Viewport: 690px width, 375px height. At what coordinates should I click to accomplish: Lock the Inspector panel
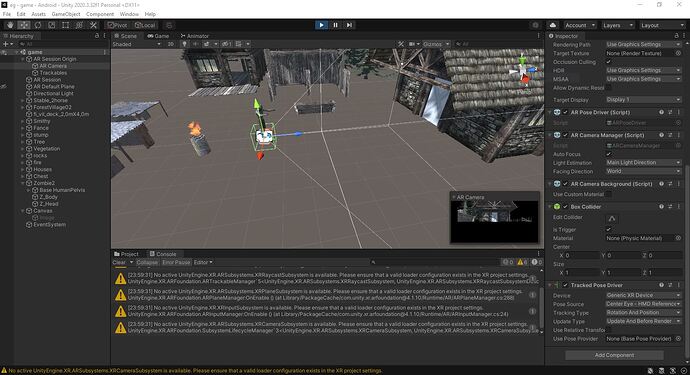point(676,36)
